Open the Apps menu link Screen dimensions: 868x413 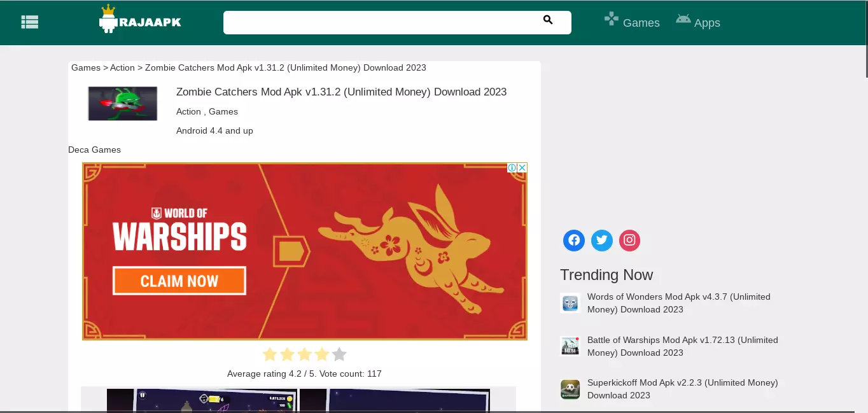[707, 23]
